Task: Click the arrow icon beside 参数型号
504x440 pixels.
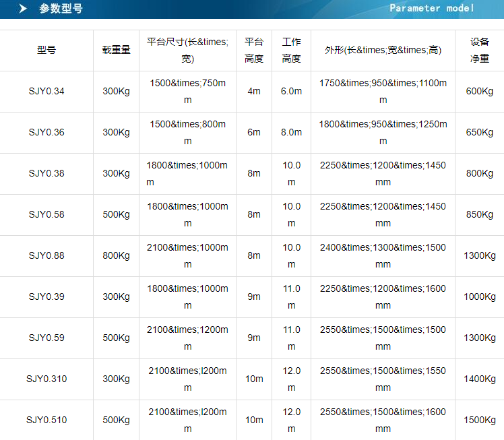Action: 23,8
